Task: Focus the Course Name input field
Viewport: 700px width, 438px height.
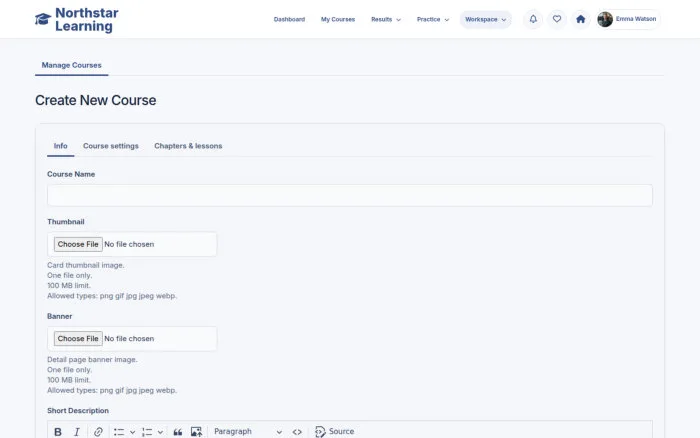Action: [350, 196]
